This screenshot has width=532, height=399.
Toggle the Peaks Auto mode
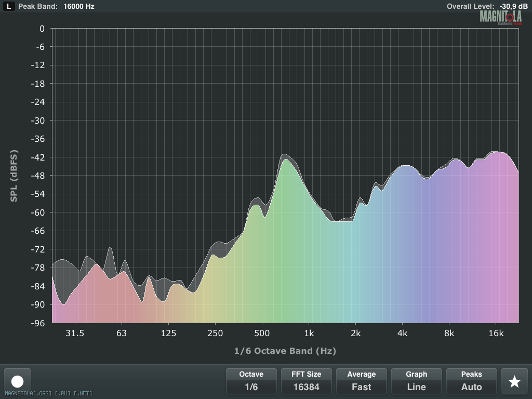472,381
